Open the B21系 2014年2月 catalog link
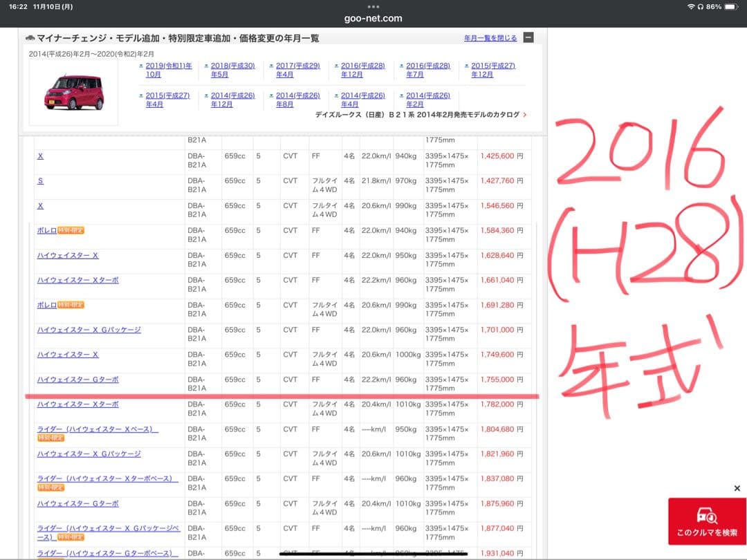Viewport: 747px width, 560px height. (417, 115)
